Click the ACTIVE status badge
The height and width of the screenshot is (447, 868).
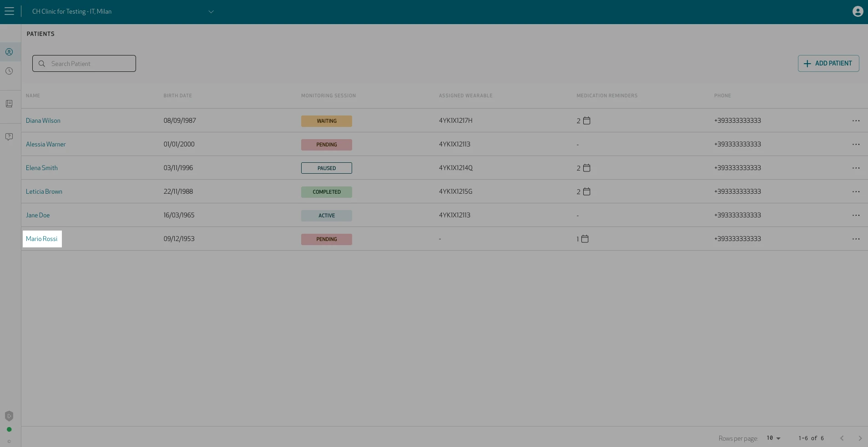point(327,216)
